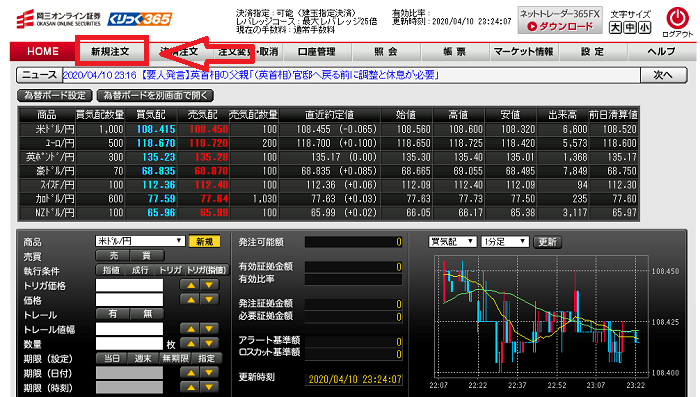Select sell (売) for trade side
Viewport: 700px width, 397px height.
point(113,256)
